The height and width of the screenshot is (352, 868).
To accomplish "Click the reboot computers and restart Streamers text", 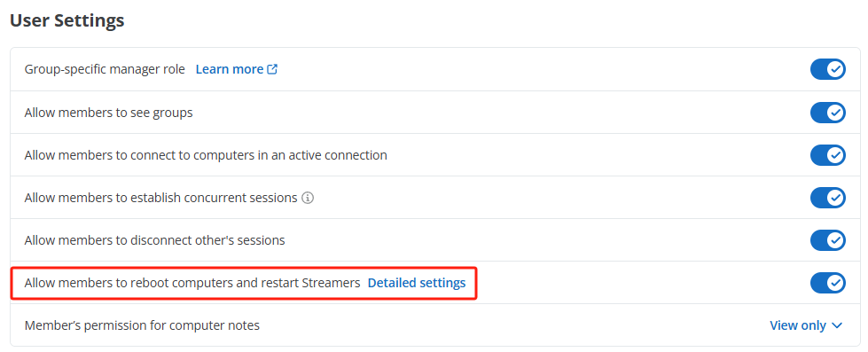I will tap(192, 283).
